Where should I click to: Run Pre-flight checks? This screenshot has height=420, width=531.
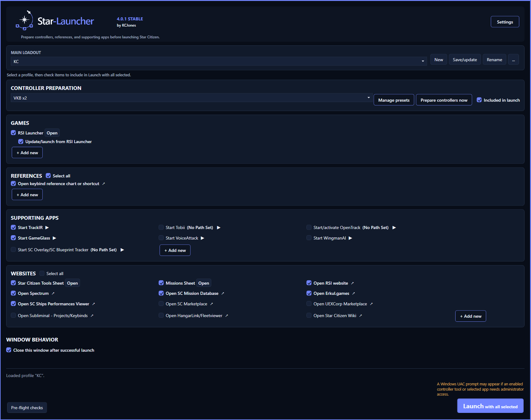pos(27,408)
